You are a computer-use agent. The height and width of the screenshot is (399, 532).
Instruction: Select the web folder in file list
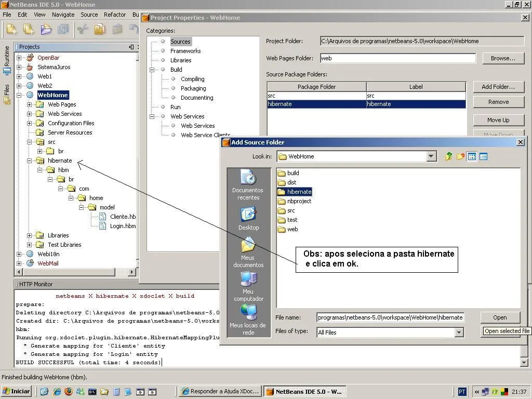[x=288, y=229]
